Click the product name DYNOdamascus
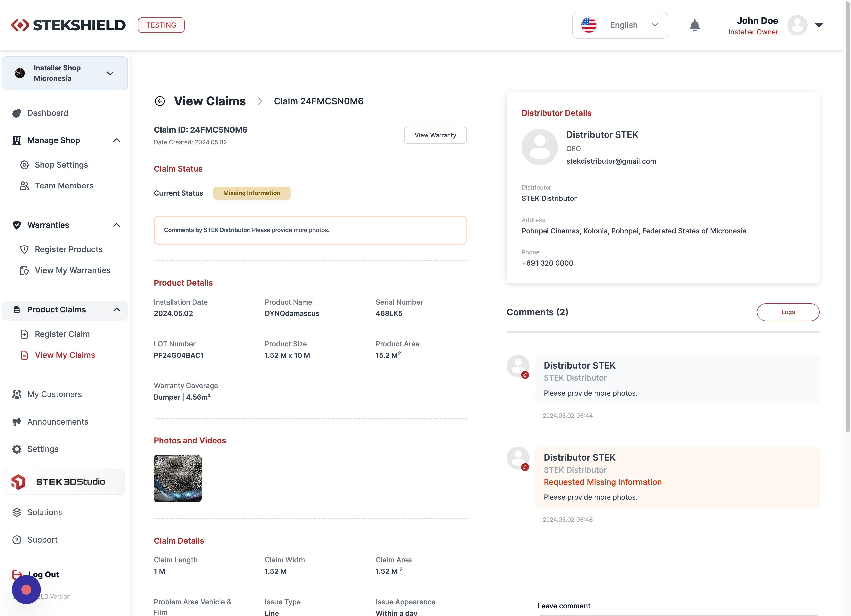The image size is (851, 616). click(292, 314)
